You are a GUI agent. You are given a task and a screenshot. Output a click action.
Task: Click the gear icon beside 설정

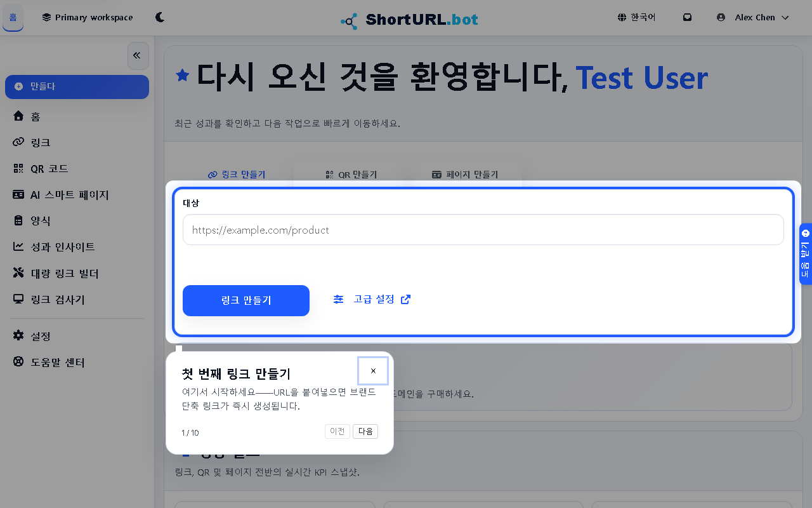click(18, 336)
